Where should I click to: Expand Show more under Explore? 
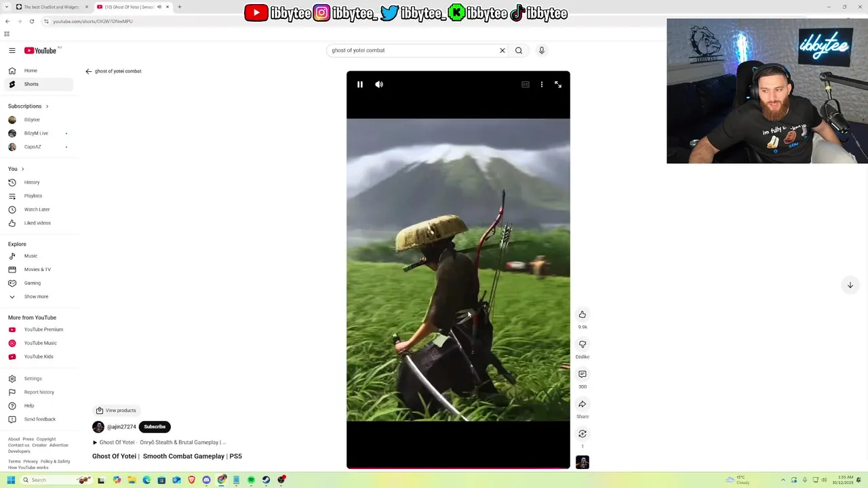tap(38, 296)
